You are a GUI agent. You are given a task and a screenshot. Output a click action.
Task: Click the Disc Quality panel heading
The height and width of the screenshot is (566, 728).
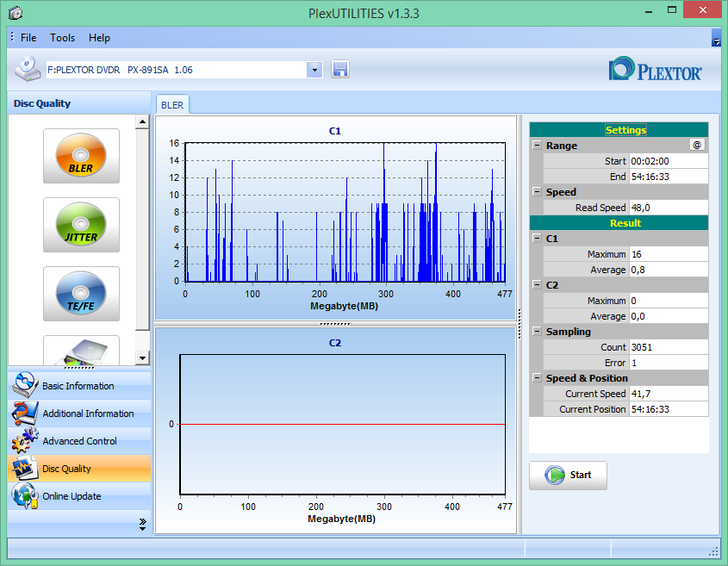point(42,103)
